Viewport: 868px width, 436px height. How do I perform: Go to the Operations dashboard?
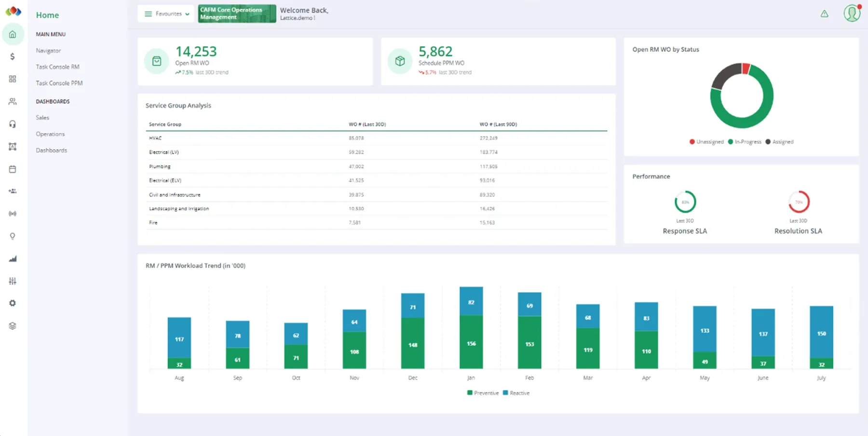[50, 134]
